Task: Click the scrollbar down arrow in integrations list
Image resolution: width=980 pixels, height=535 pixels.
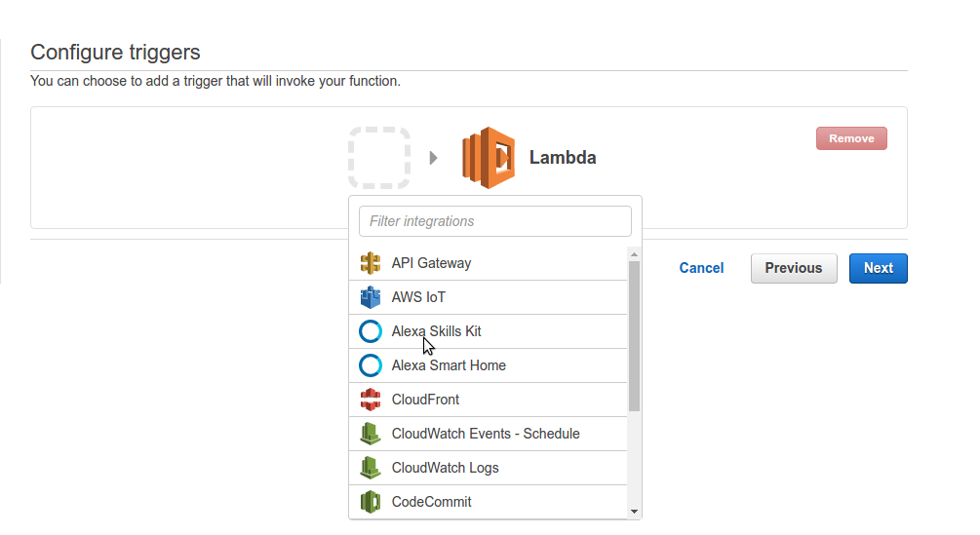Action: click(635, 512)
